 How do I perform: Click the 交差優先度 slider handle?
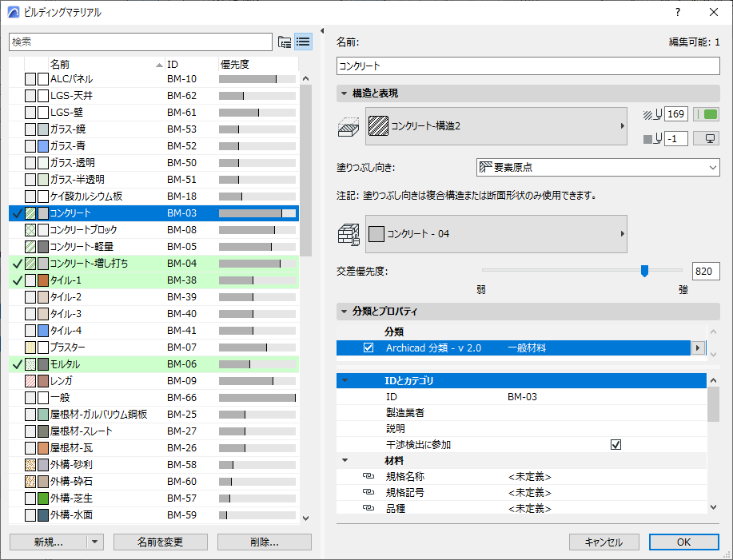(x=644, y=271)
